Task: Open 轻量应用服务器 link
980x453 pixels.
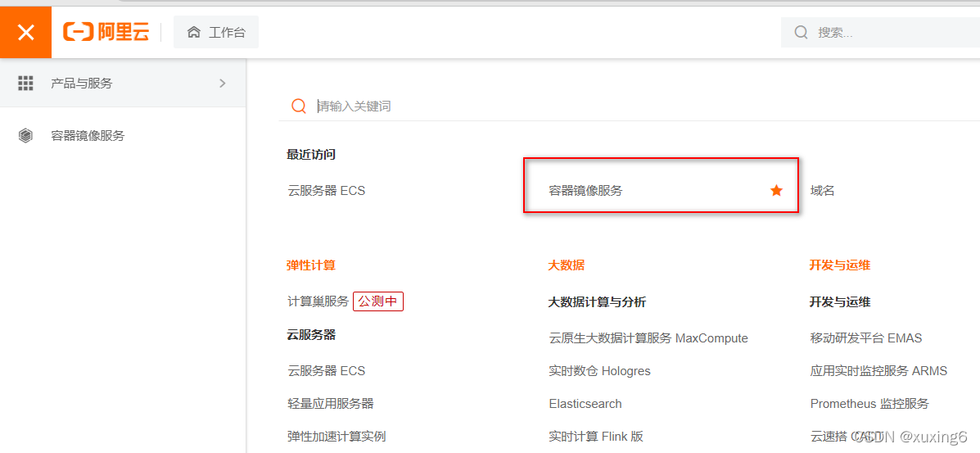Action: point(331,404)
